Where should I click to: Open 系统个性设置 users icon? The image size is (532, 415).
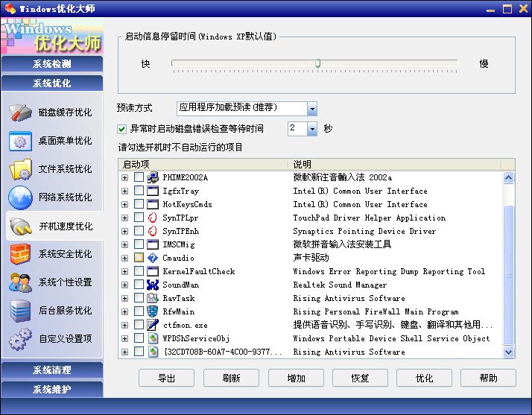tap(20, 282)
